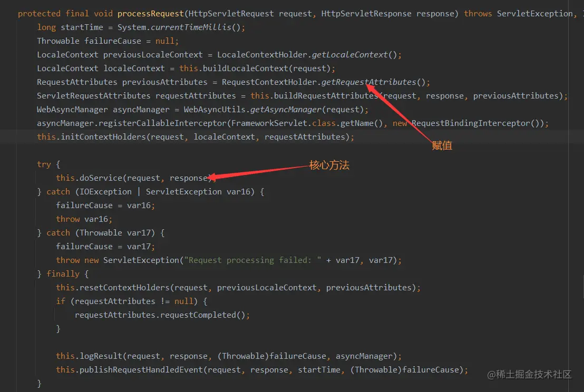Click IOException in the catch clause
584x392 pixels.
pyautogui.click(x=105, y=192)
